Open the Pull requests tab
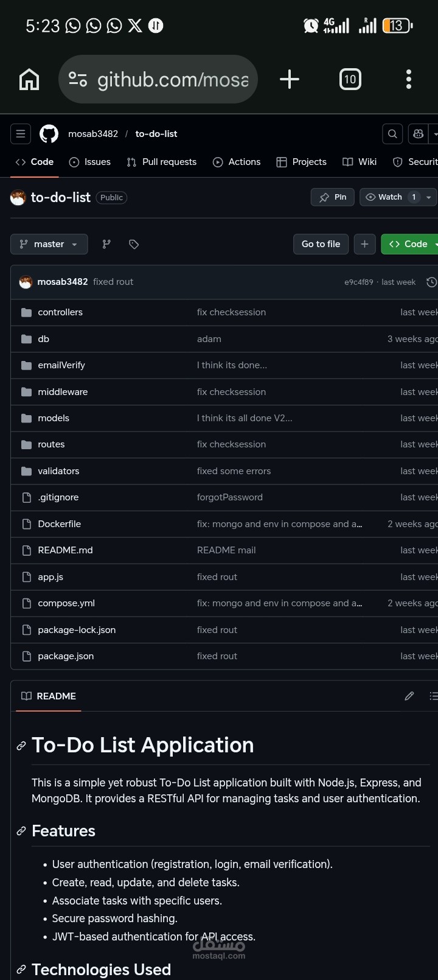The height and width of the screenshot is (980, 438). (x=162, y=162)
